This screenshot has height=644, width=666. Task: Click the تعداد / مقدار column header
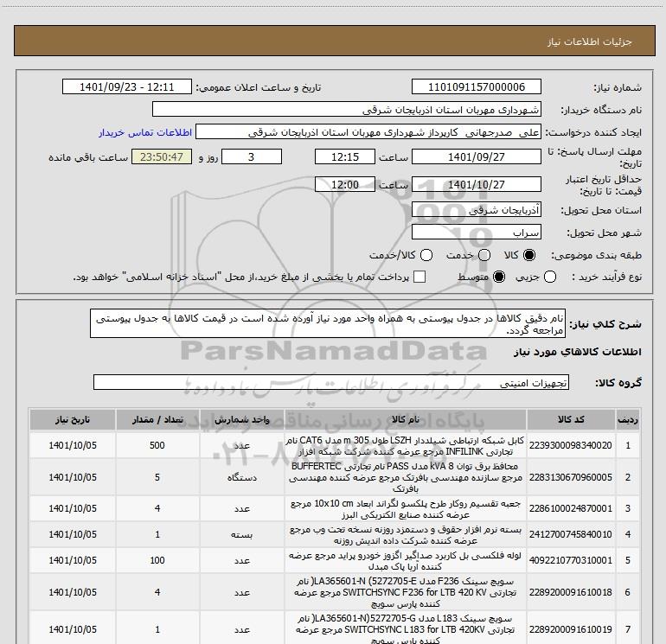tap(157, 420)
